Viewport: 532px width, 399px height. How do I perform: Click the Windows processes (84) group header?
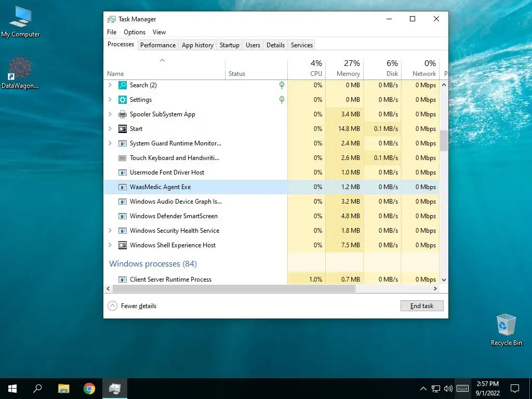click(x=153, y=264)
